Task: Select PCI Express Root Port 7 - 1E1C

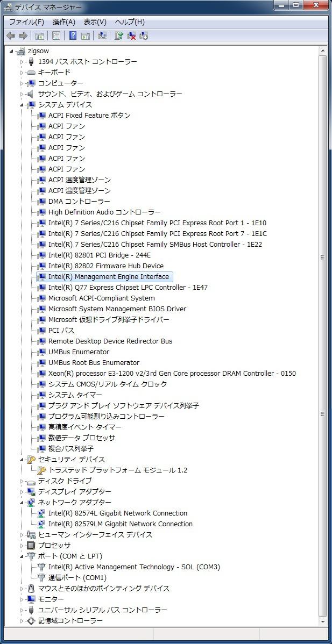Action: 158,233
